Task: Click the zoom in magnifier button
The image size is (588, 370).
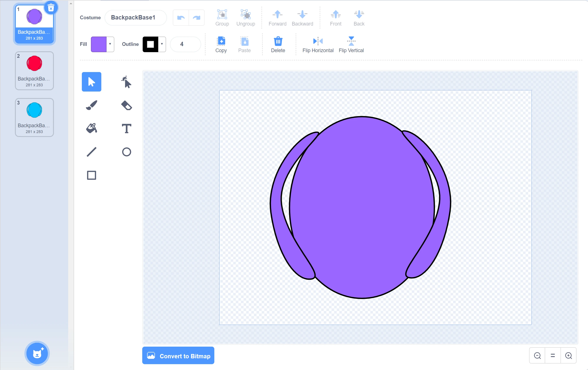Action: [569, 356]
